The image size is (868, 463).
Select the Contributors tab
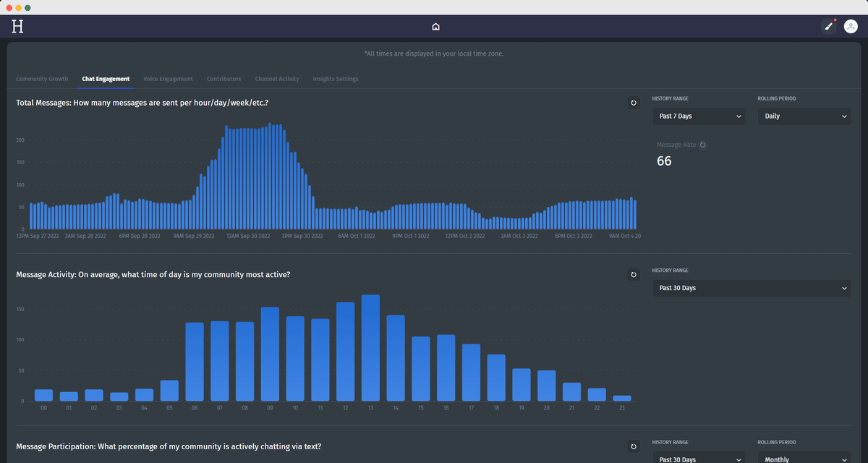click(224, 79)
